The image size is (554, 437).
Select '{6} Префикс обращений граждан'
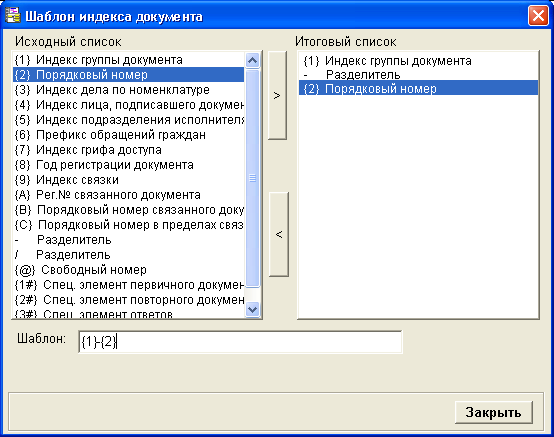point(129,135)
